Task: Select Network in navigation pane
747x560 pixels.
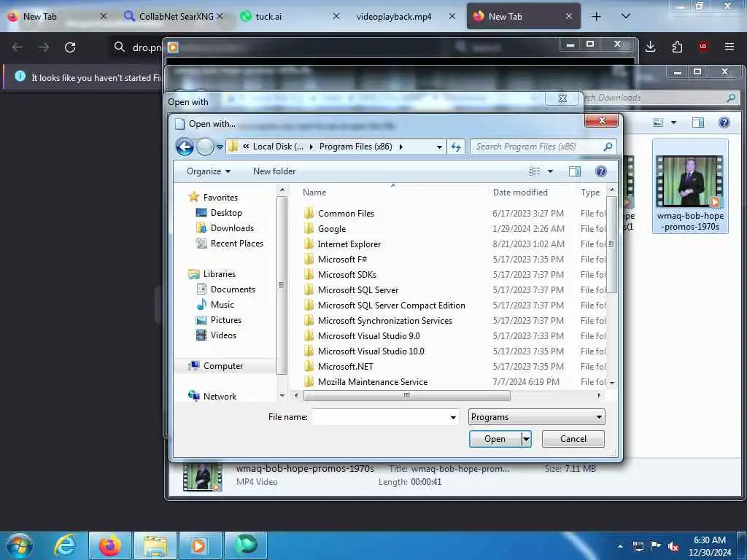Action: tap(212, 396)
